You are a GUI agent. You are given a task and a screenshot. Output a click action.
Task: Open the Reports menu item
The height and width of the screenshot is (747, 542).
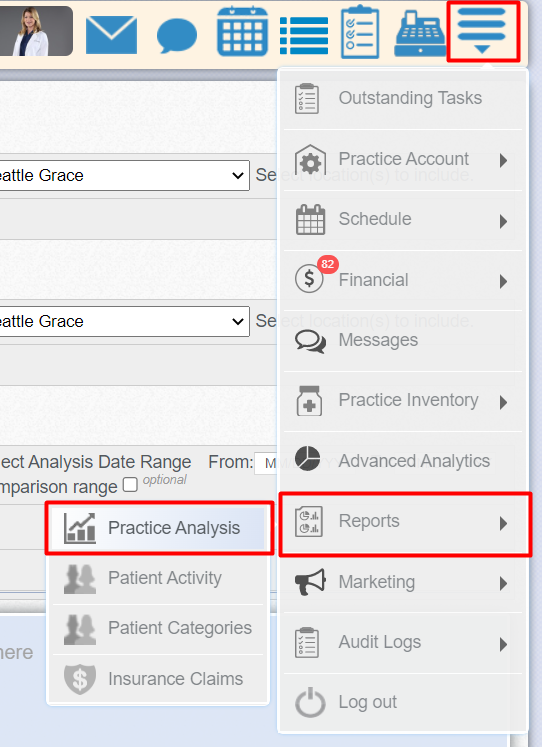(403, 523)
